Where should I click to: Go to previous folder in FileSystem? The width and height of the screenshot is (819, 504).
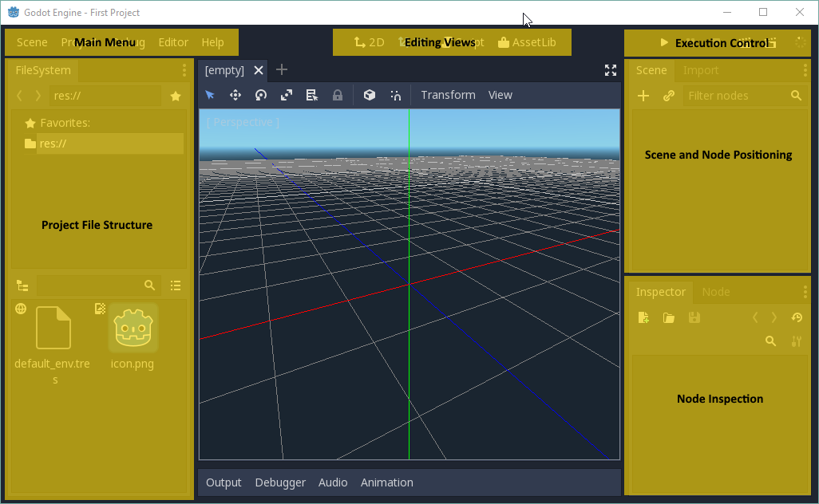tap(19, 96)
